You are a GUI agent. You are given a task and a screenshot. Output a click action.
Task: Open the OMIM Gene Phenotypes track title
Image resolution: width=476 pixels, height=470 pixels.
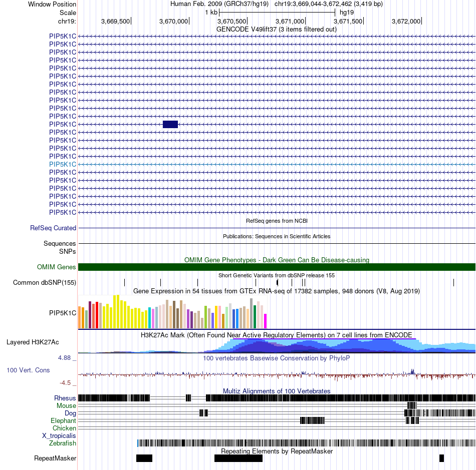[x=277, y=260]
